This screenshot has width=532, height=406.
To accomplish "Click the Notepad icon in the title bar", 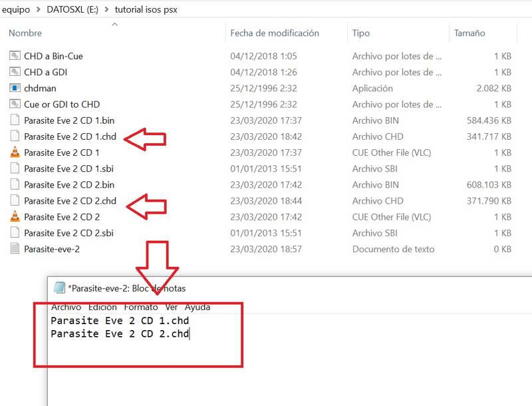I will click(x=59, y=288).
